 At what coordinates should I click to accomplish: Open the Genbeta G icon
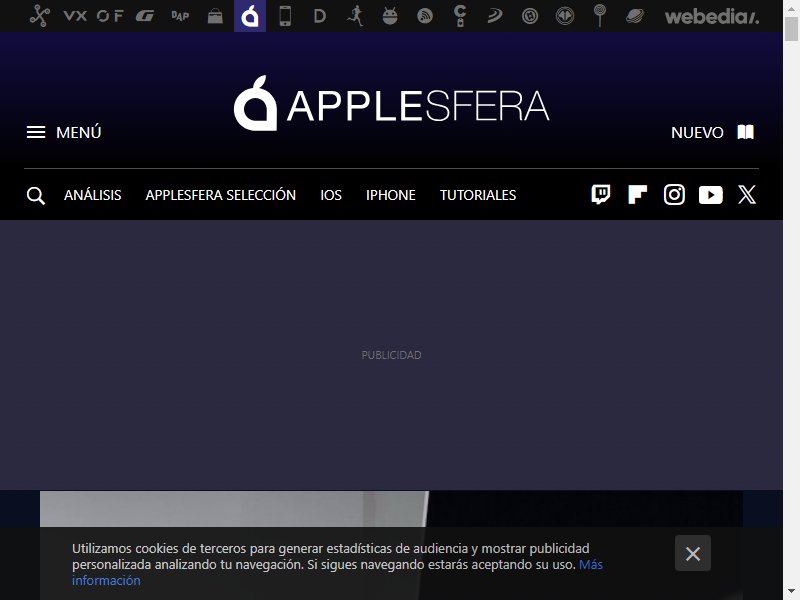[145, 16]
